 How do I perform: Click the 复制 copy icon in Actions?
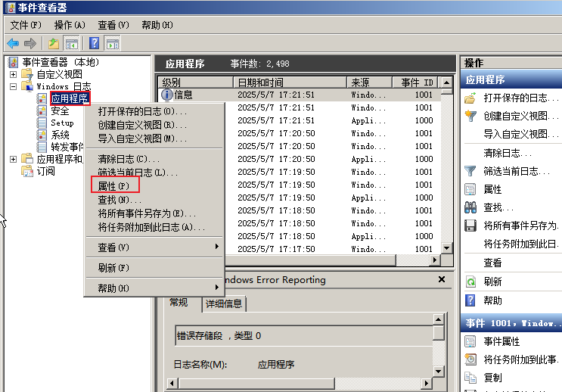(x=470, y=378)
